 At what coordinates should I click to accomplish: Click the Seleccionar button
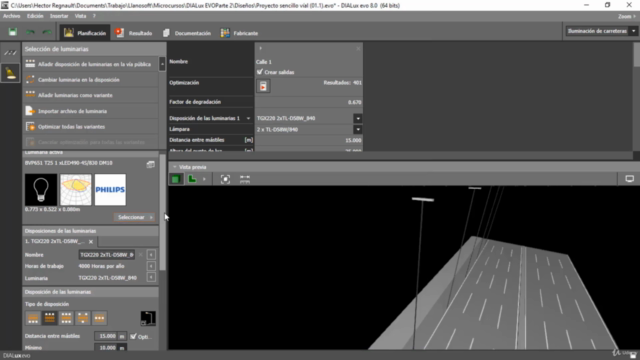click(x=134, y=217)
